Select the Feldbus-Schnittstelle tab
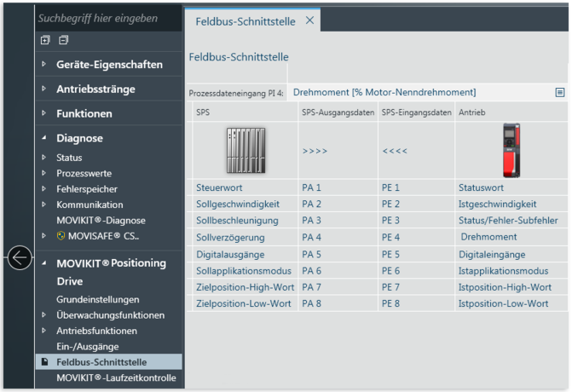 246,20
